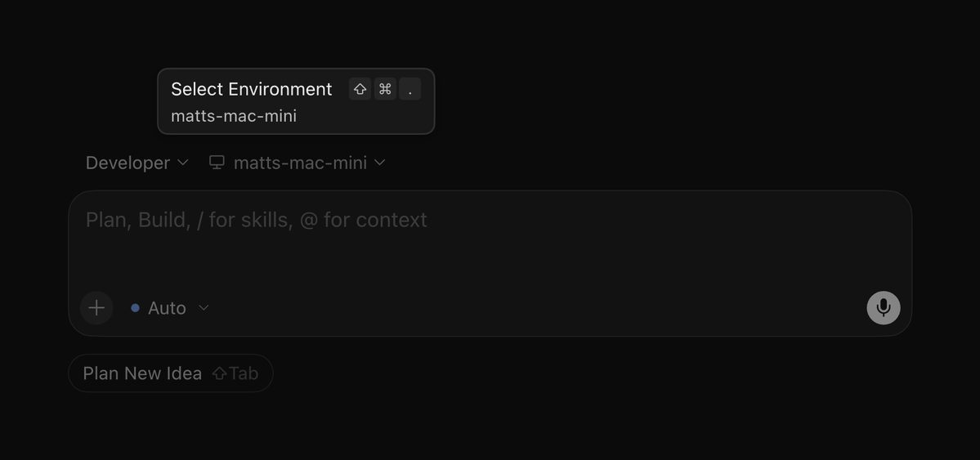Click matts-mac-mini text inside the tooltip
This screenshot has height=460, width=980.
tap(234, 116)
